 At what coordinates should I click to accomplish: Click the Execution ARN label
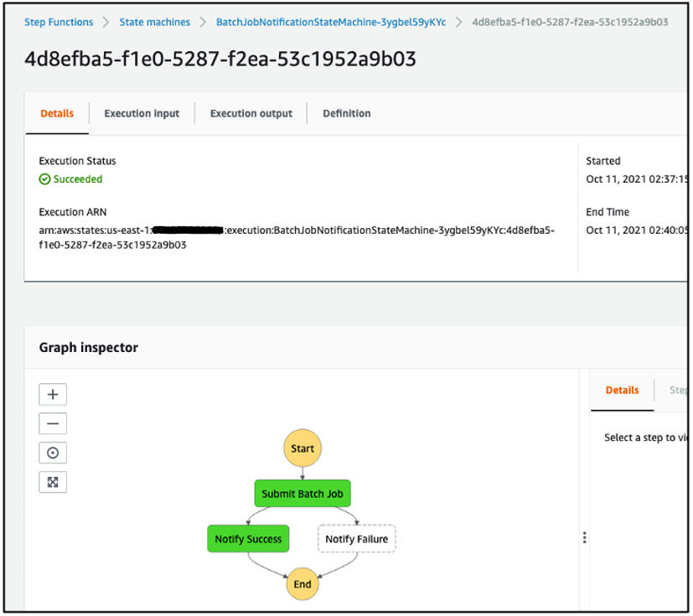click(72, 212)
